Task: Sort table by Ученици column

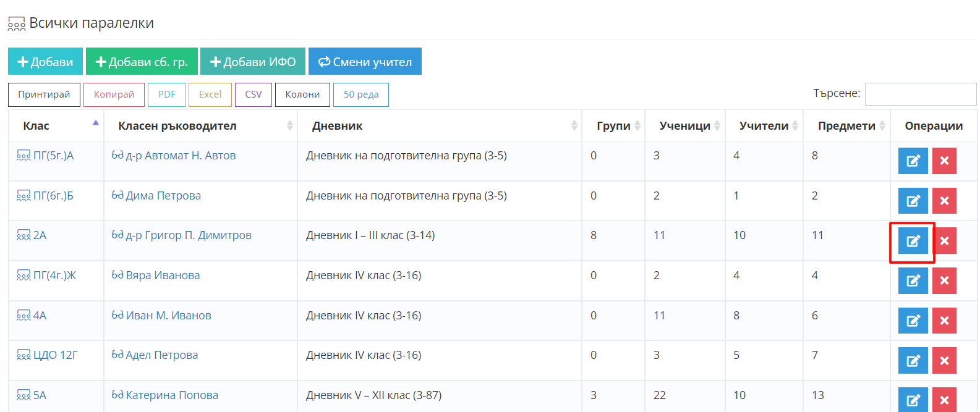Action: [x=684, y=126]
